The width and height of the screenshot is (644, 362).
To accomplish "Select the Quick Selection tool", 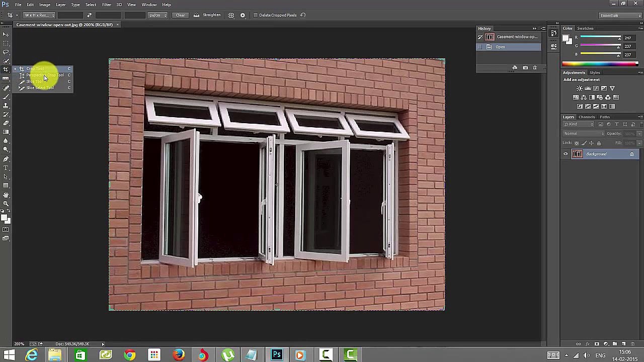I will pos(6,61).
